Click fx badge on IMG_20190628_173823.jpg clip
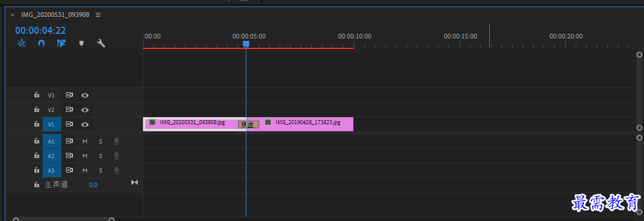 [268, 122]
